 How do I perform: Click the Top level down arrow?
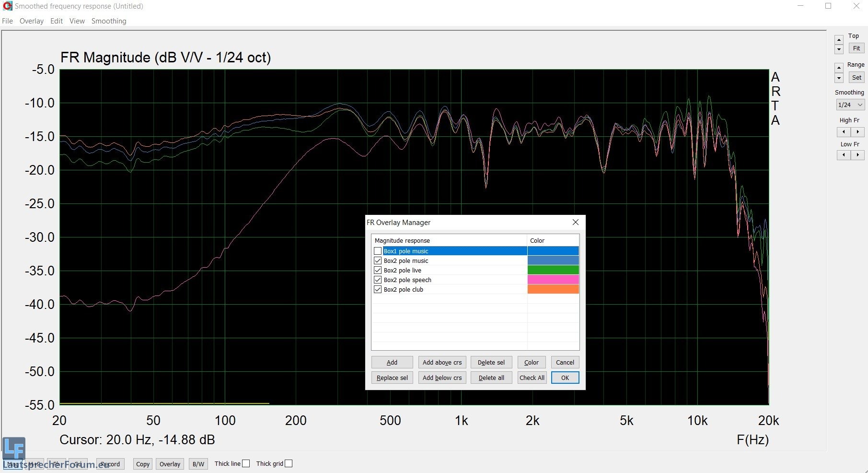tap(839, 49)
